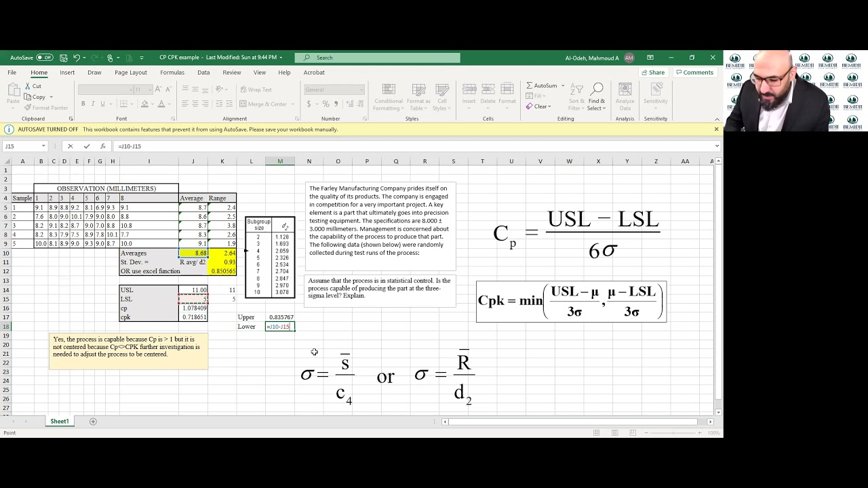Click the Comma Style icon

[x=335, y=104]
